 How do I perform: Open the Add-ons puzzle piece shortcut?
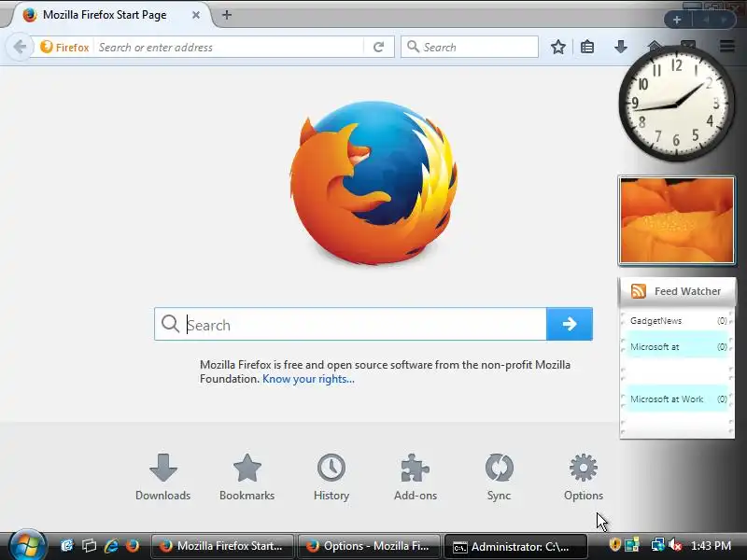pos(415,468)
